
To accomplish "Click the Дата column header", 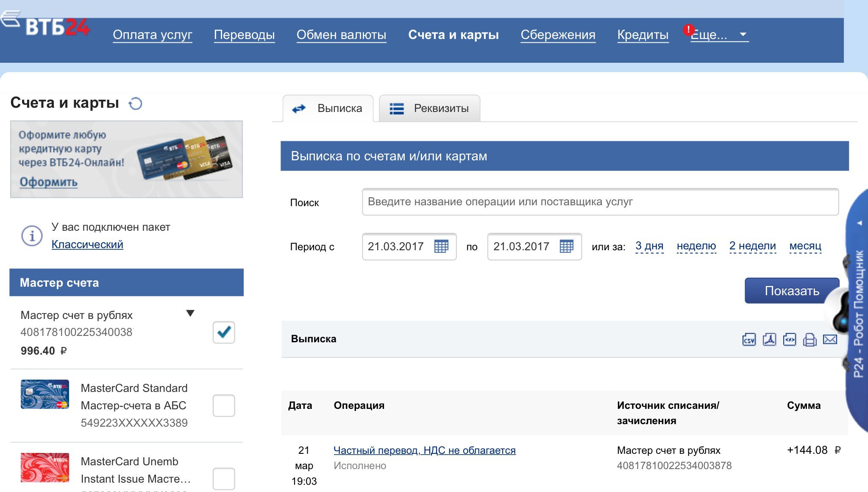I will [300, 405].
